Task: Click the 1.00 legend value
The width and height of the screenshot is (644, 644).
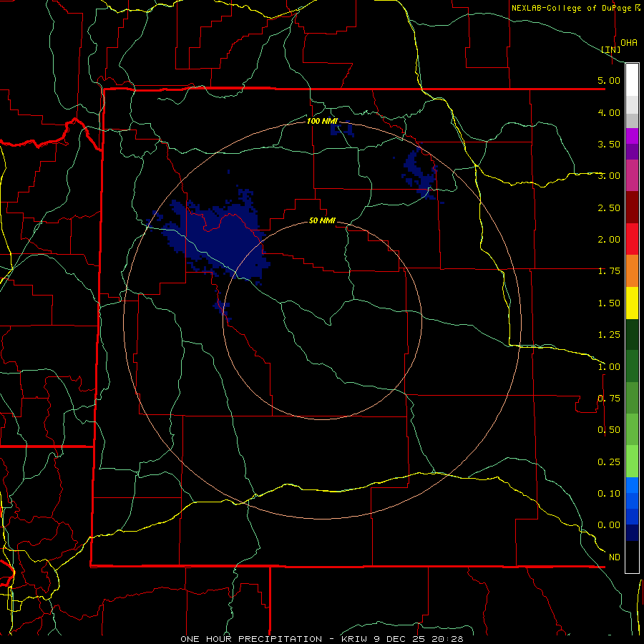Action: [x=609, y=367]
